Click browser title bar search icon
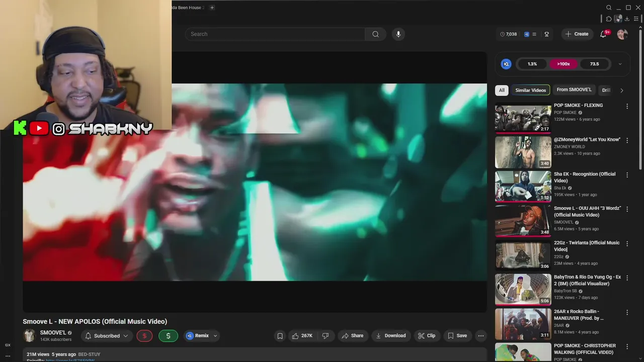The image size is (644, 362). (x=609, y=8)
